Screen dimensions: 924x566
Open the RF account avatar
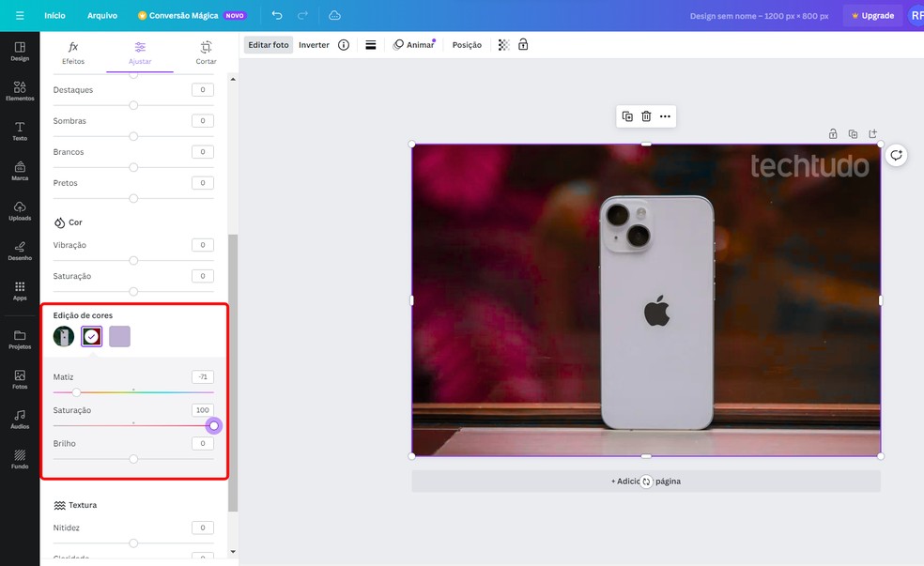click(x=916, y=15)
